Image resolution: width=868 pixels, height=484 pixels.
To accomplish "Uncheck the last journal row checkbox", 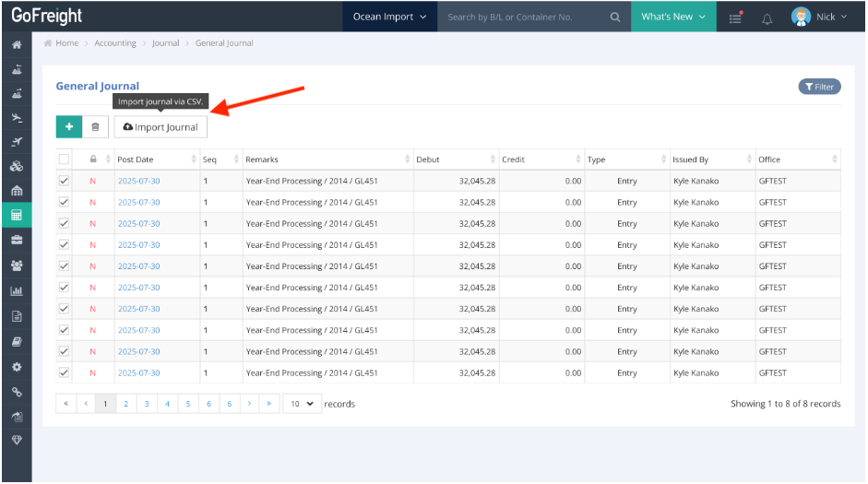I will coord(64,372).
